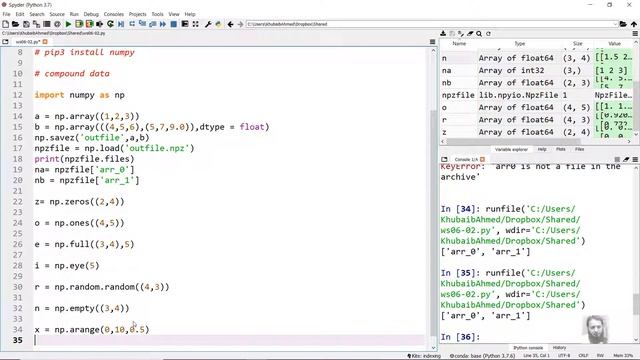The width and height of the screenshot is (640, 360).
Task: Sort variables by the Size column header
Action: (577, 43)
